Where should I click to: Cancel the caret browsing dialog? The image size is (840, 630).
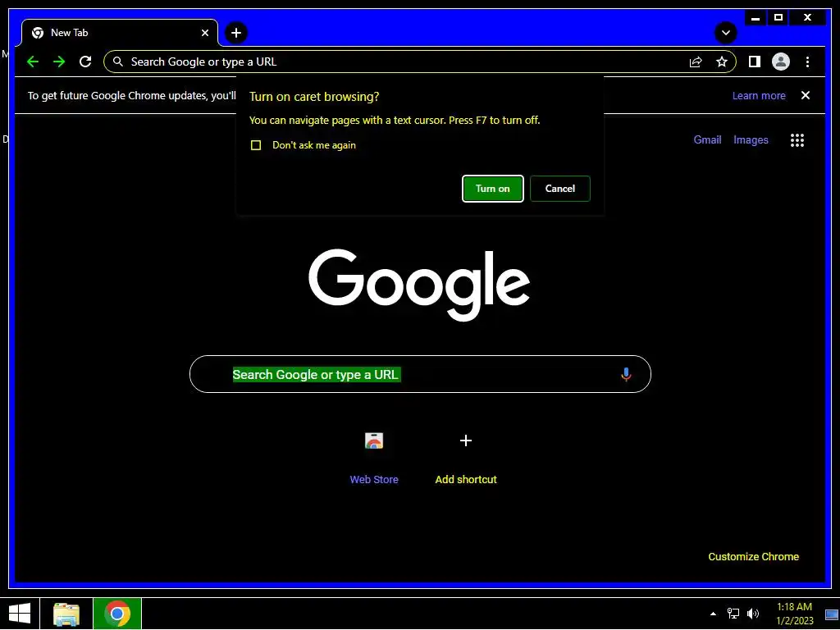pyautogui.click(x=559, y=189)
